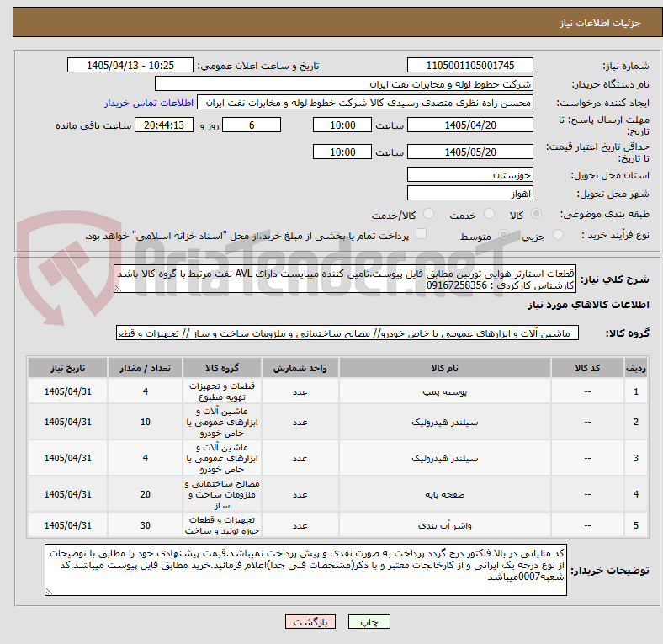663x644 pixels.
Task: Click the پوسته پمپ item name
Action: 445,391
